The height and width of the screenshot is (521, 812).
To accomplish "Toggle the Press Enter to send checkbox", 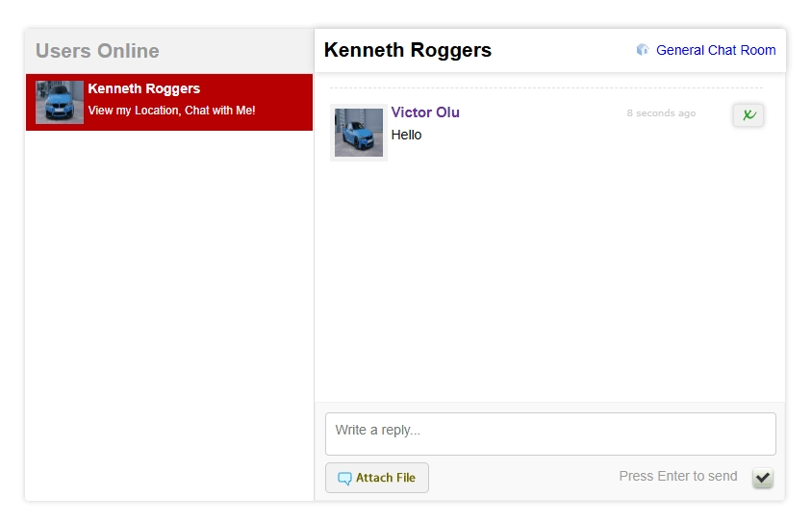I will (x=763, y=478).
